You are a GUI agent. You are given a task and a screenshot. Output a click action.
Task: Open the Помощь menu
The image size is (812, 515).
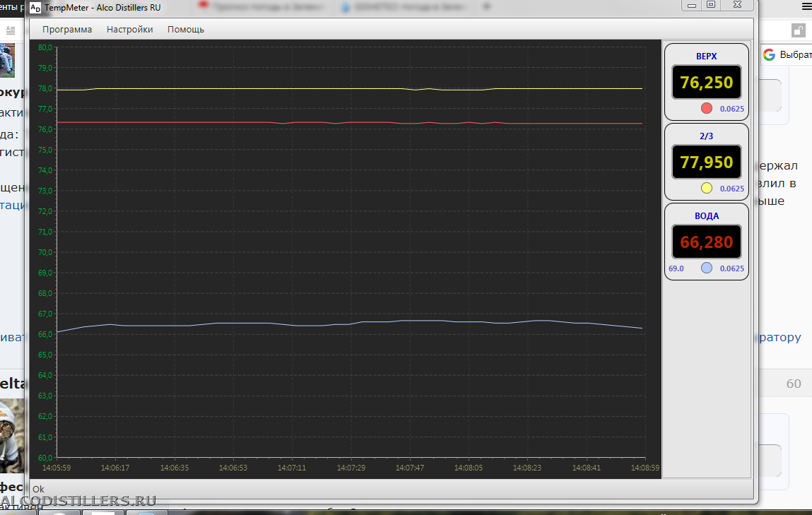pyautogui.click(x=185, y=30)
